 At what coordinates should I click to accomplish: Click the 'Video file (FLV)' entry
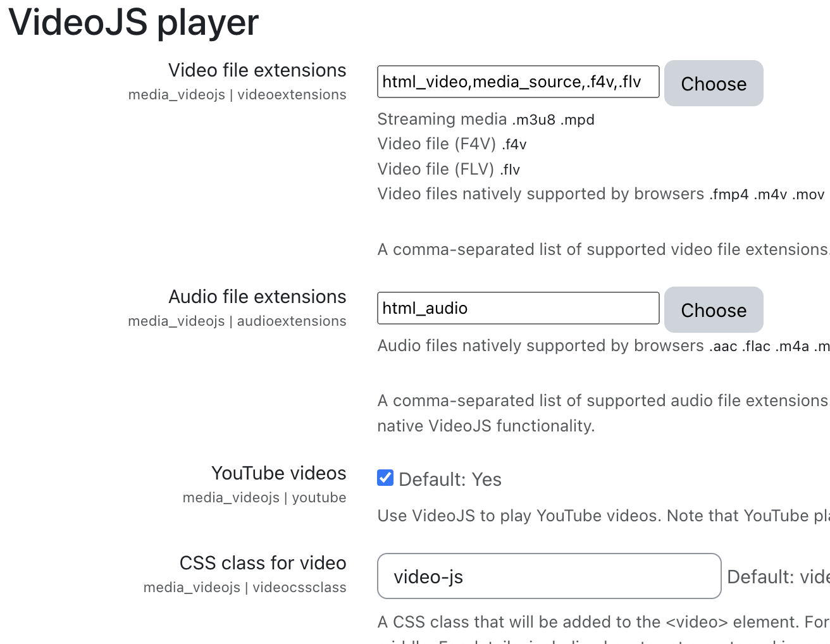pos(449,170)
